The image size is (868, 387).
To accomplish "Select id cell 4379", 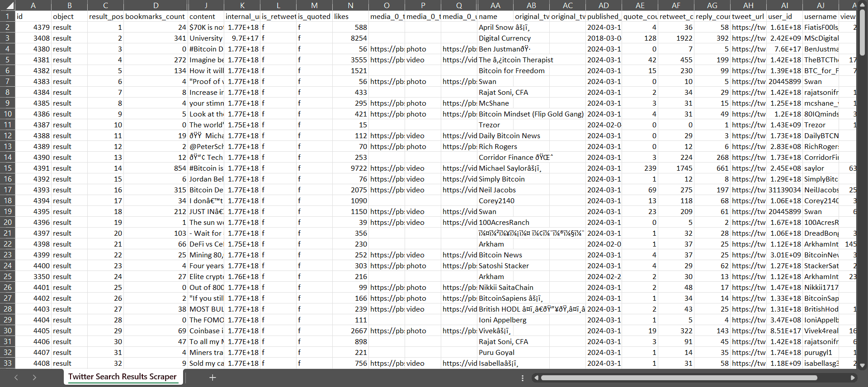I will coord(33,27).
